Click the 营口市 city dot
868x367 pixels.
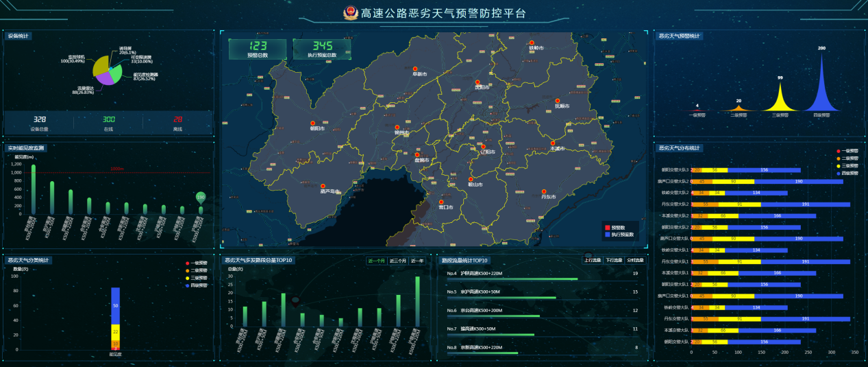[440, 202]
